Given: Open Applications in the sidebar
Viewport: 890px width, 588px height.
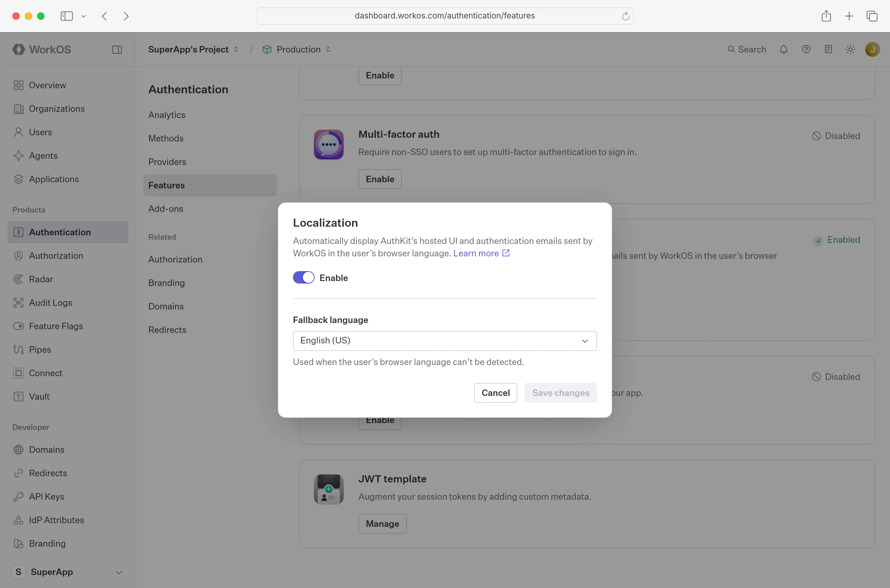Looking at the screenshot, I should coord(68,179).
